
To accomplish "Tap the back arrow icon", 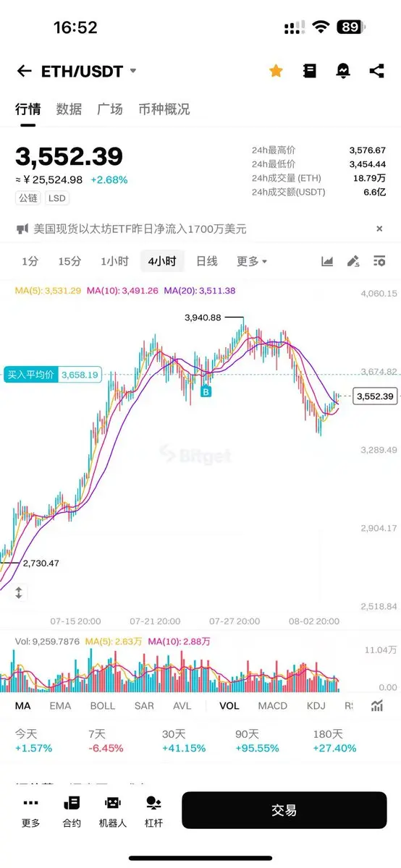I will 25,71.
